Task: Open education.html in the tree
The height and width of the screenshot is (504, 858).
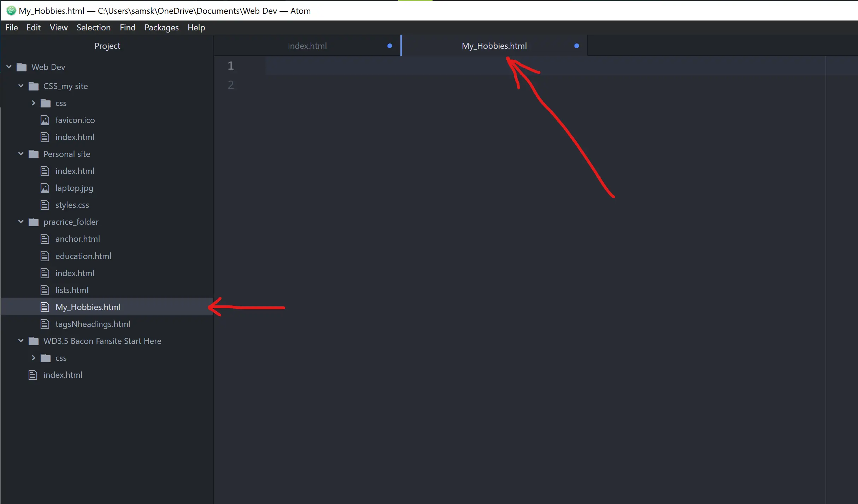Action: (83, 256)
